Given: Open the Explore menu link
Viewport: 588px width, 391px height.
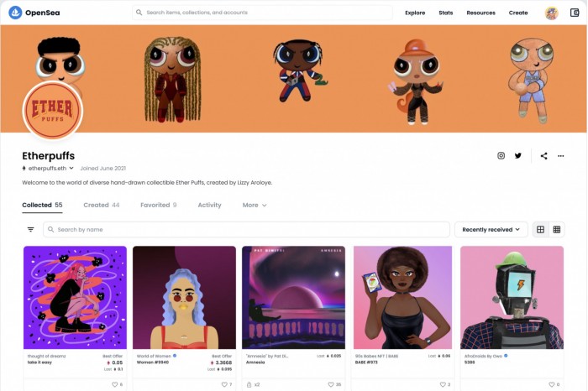Looking at the screenshot, I should 415,13.
